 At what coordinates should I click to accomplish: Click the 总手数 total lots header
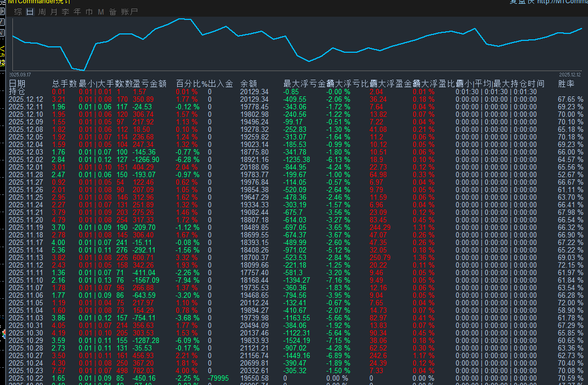tap(65, 83)
